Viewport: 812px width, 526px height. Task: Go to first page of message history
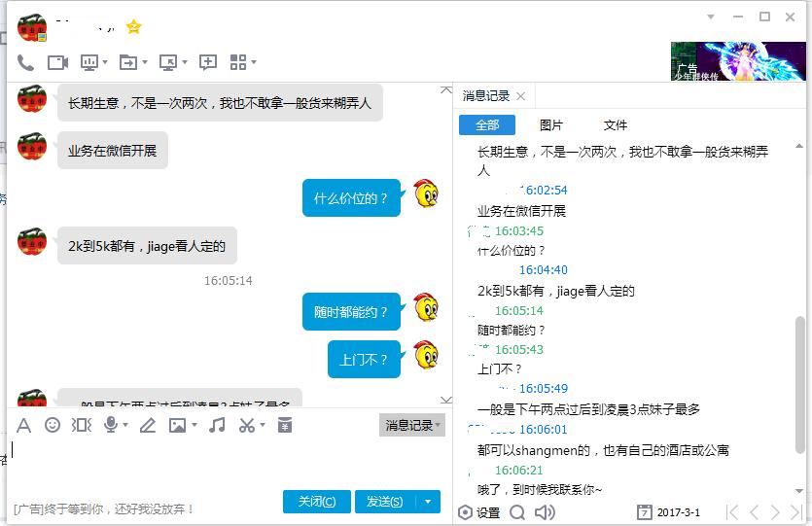point(732,512)
